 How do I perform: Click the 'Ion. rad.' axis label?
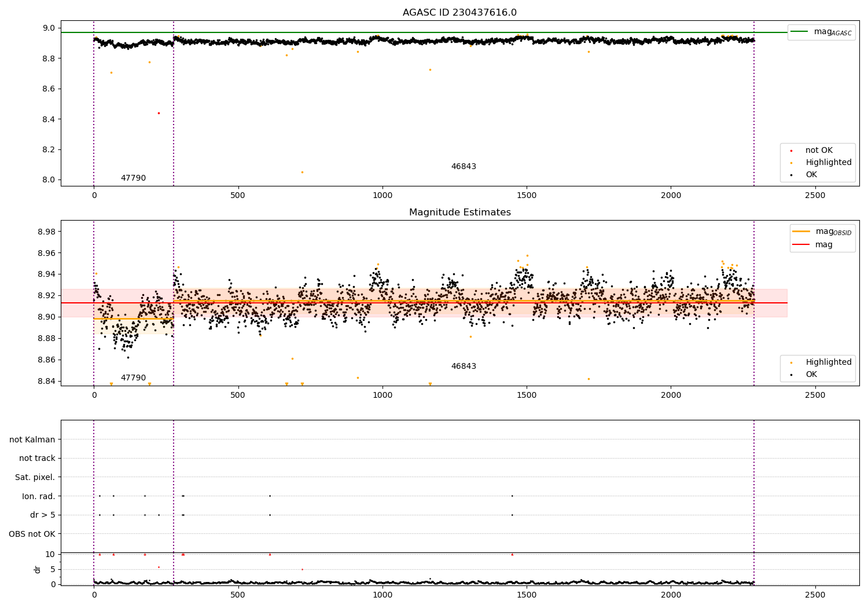coord(39,497)
